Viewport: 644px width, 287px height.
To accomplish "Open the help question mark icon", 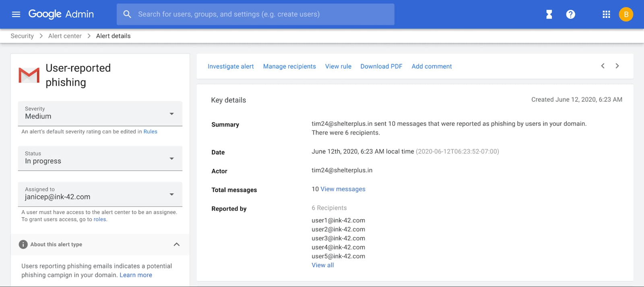I will (x=570, y=15).
